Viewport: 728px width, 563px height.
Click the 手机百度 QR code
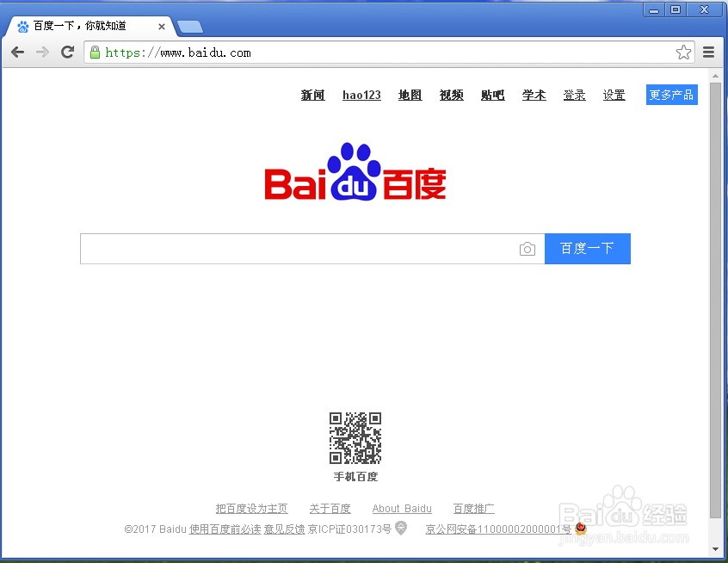coord(355,437)
